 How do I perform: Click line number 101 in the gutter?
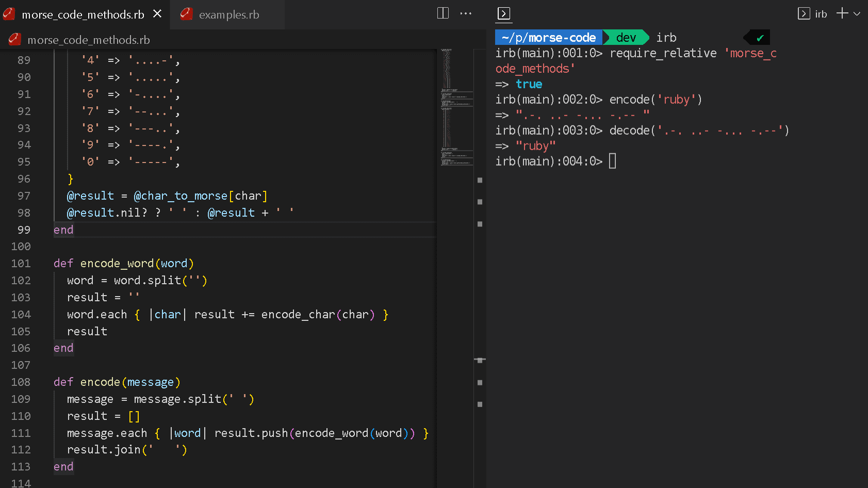(x=21, y=264)
